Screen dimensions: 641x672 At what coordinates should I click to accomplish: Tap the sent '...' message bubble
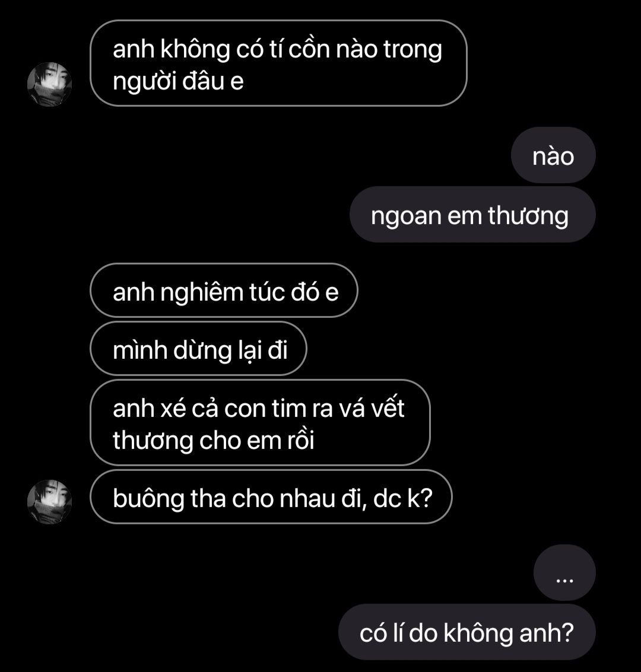pyautogui.click(x=564, y=572)
